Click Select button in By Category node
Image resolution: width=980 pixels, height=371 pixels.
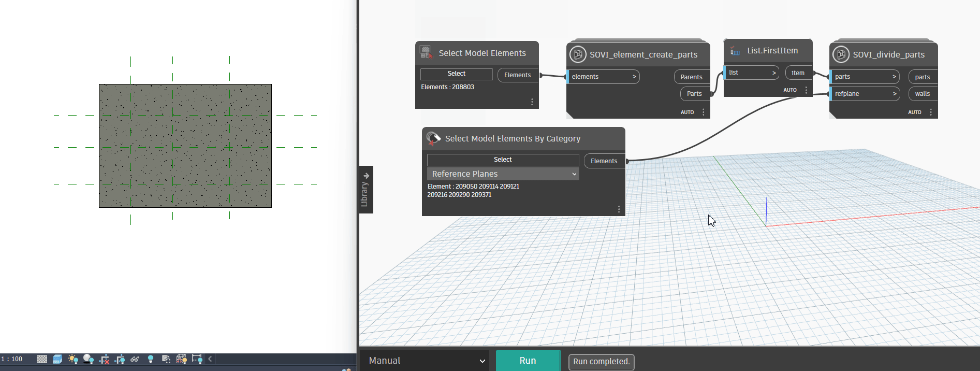coord(503,160)
